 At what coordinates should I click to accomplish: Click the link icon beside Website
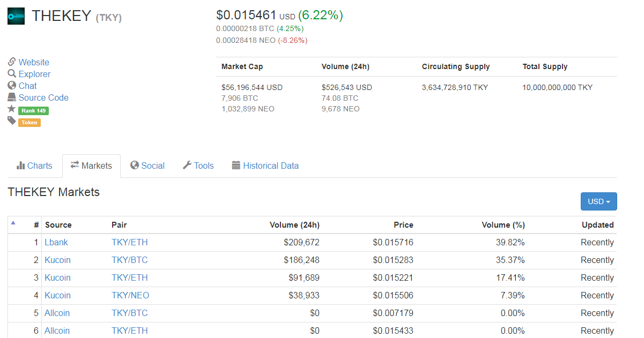pos(12,62)
